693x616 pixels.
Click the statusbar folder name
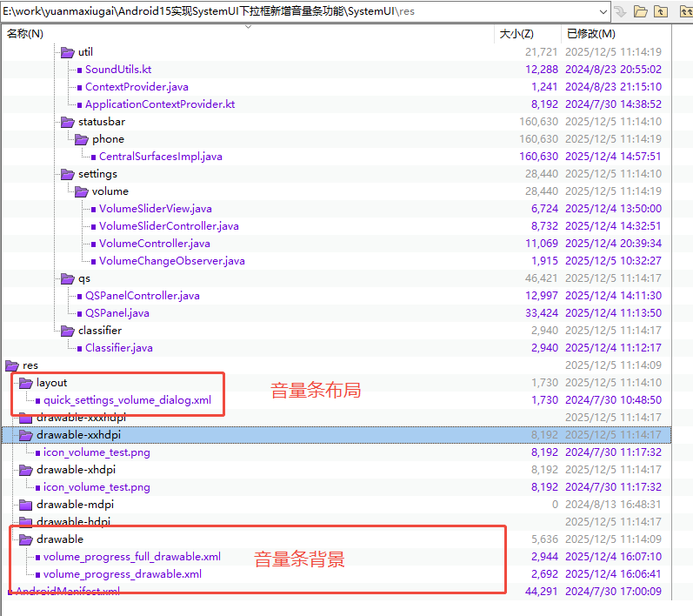point(102,122)
